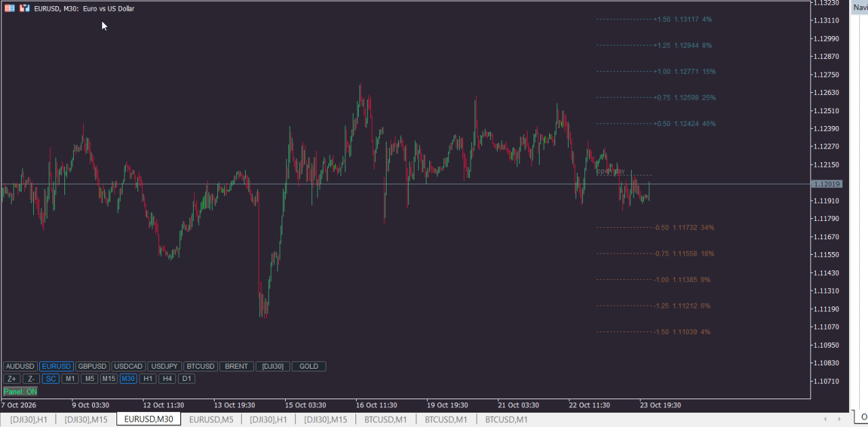Change timeframe to H4
Viewport: 868px width, 427px height.
[x=167, y=379]
